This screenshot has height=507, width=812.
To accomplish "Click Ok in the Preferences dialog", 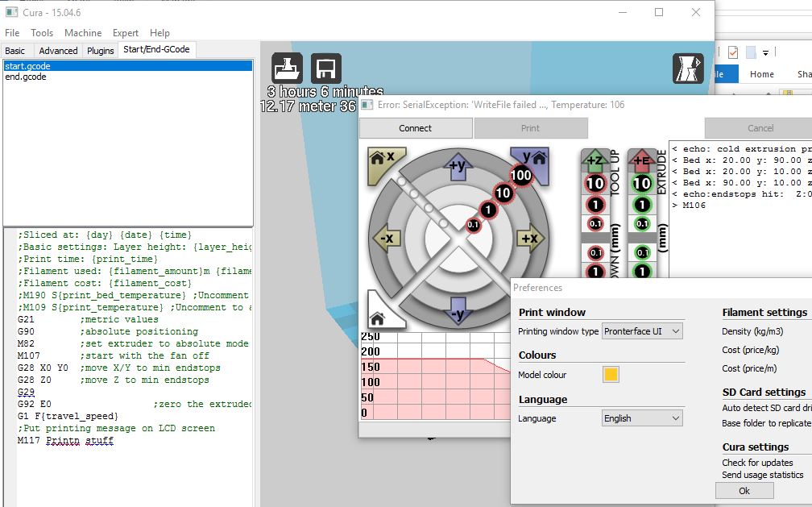I will tap(744, 490).
